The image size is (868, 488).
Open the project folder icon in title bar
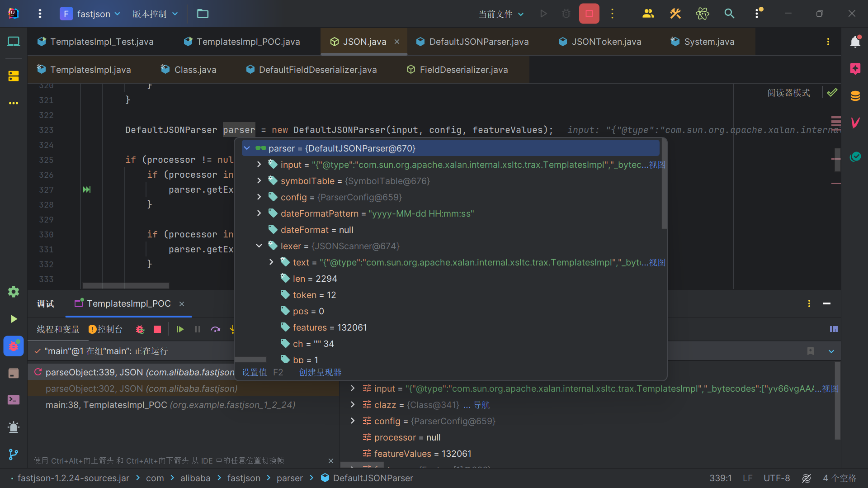pos(203,14)
